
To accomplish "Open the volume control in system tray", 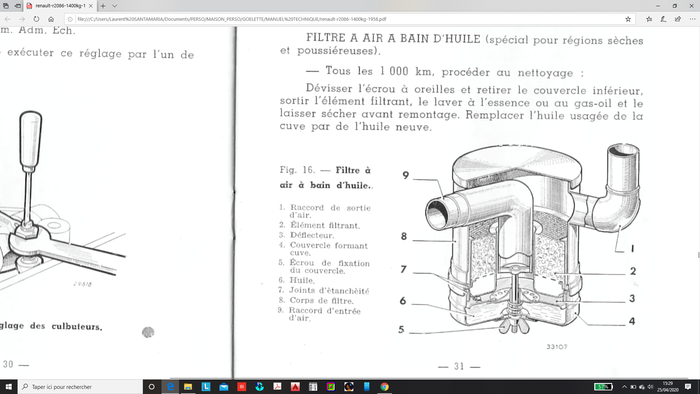I will pyautogui.click(x=650, y=387).
